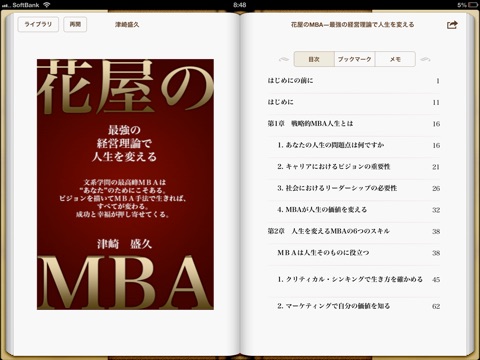Open the はじめに entry, page 11
The height and width of the screenshot is (360, 480).
click(354, 102)
